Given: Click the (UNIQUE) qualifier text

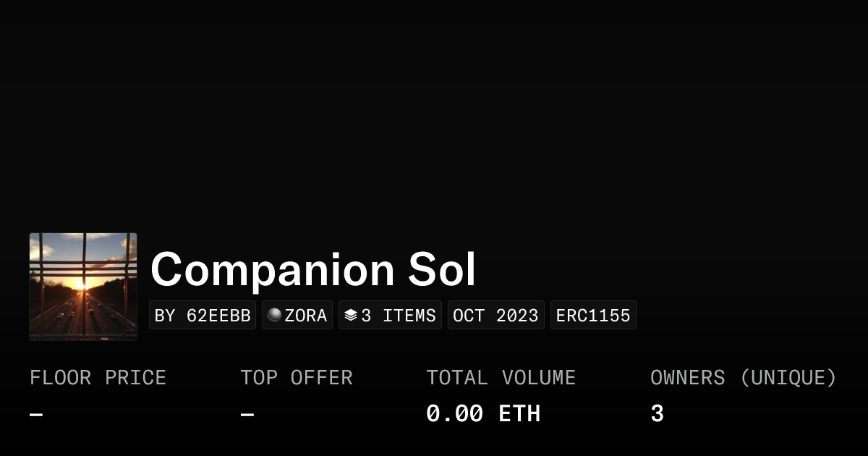Looking at the screenshot, I should tap(788, 378).
